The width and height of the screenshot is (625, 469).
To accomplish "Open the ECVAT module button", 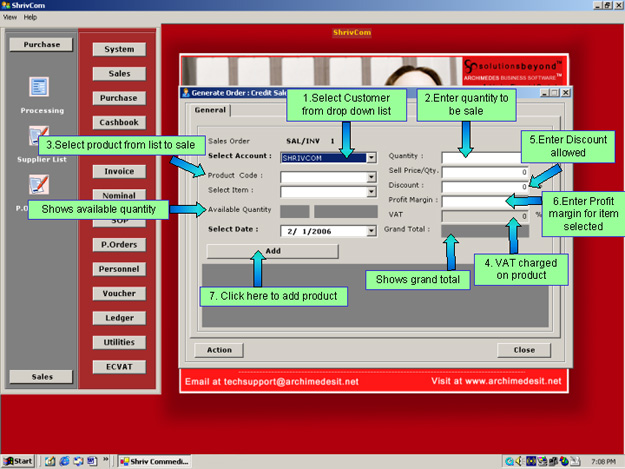I will tap(119, 367).
